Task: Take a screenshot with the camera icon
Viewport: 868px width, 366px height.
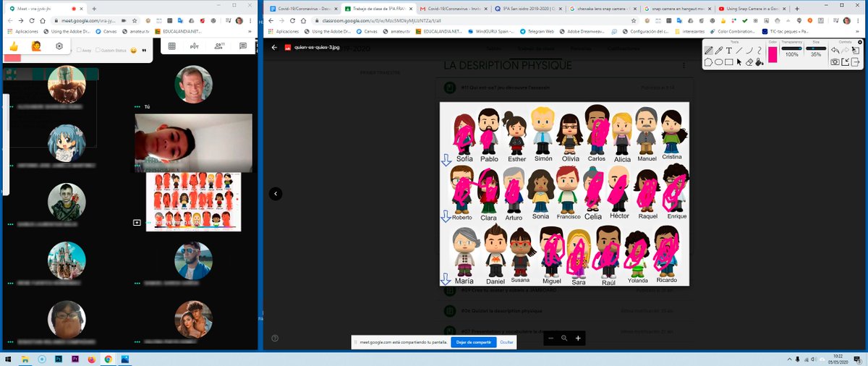Action: [x=835, y=62]
